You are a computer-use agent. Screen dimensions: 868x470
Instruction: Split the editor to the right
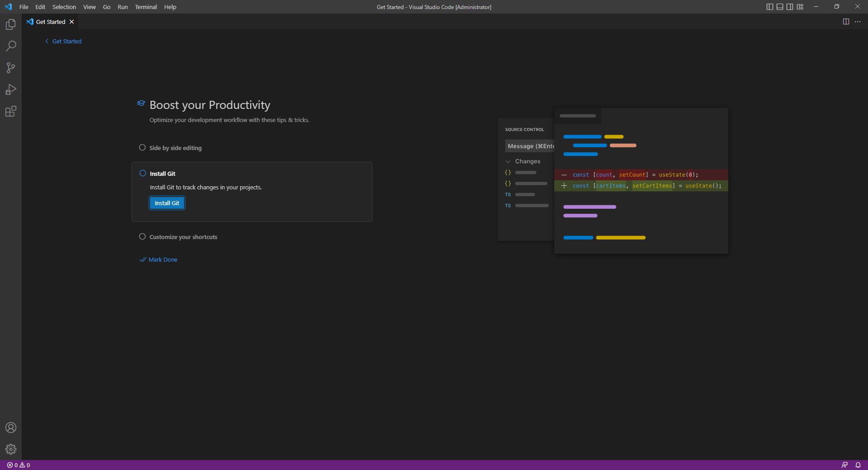pos(846,22)
